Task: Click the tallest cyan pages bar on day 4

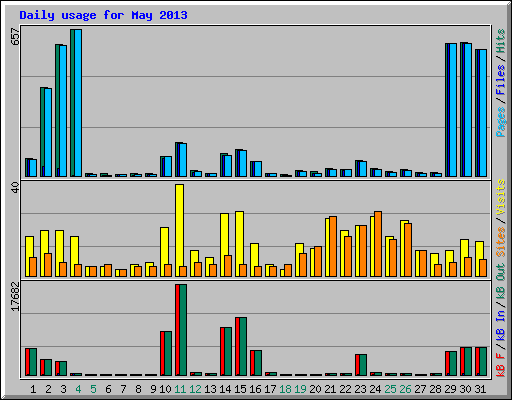Action: pyautogui.click(x=78, y=103)
